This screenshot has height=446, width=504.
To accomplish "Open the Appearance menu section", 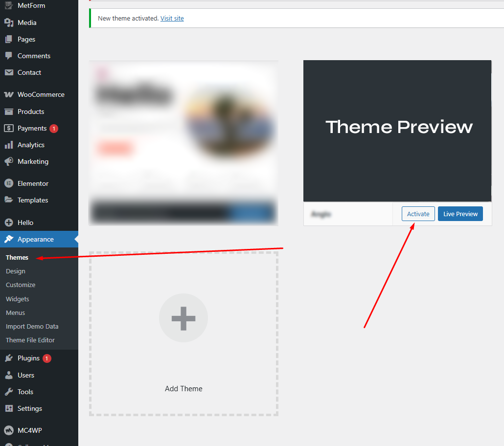I will click(x=35, y=239).
